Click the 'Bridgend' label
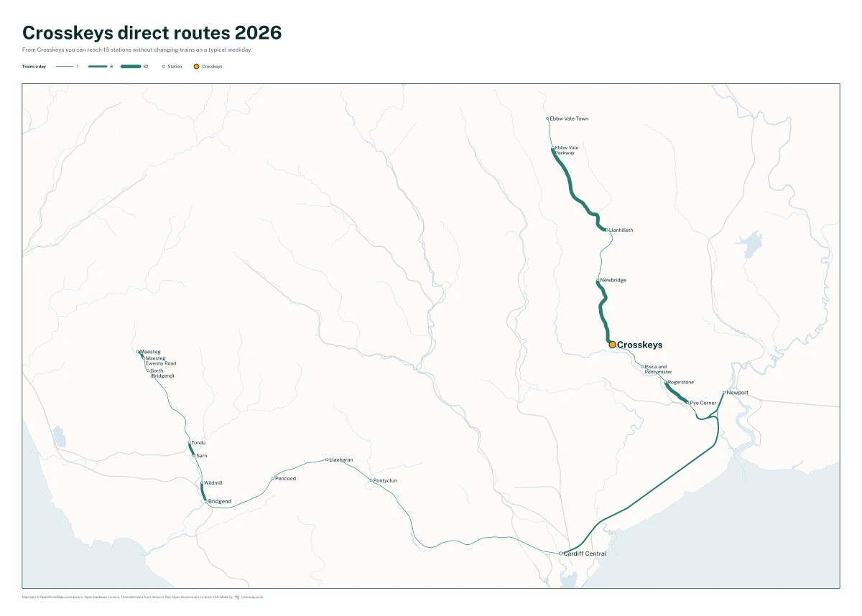 [220, 501]
